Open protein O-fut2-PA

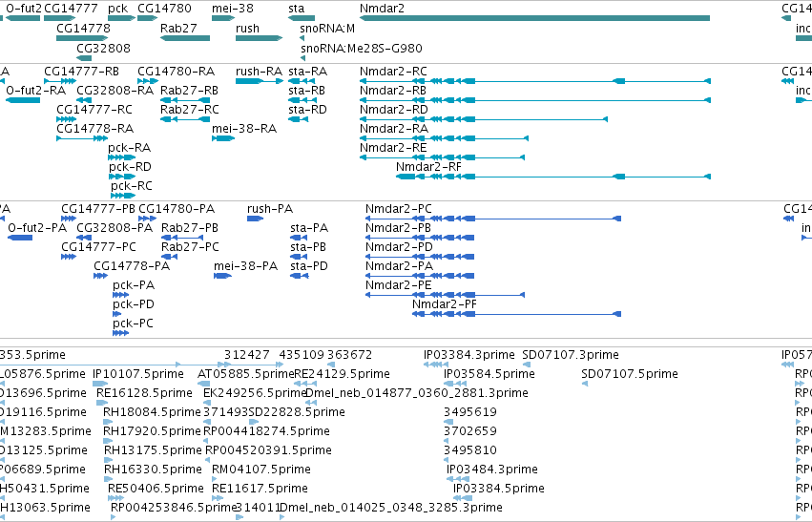point(37,228)
